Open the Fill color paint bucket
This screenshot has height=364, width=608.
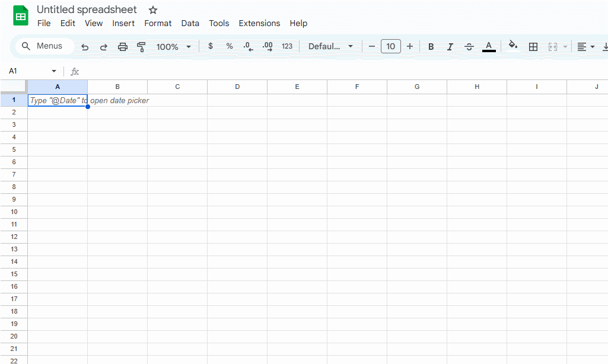click(513, 46)
